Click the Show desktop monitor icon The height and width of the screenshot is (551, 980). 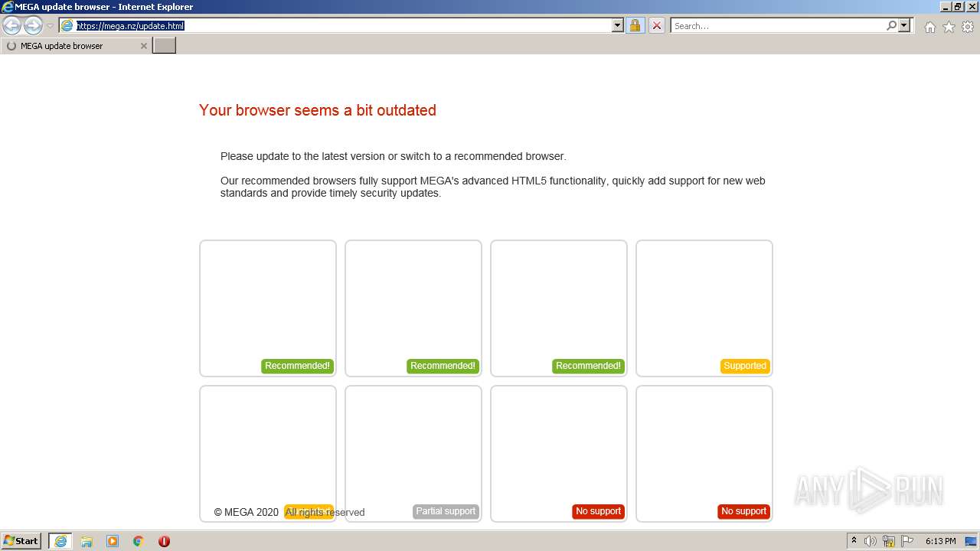(971, 541)
